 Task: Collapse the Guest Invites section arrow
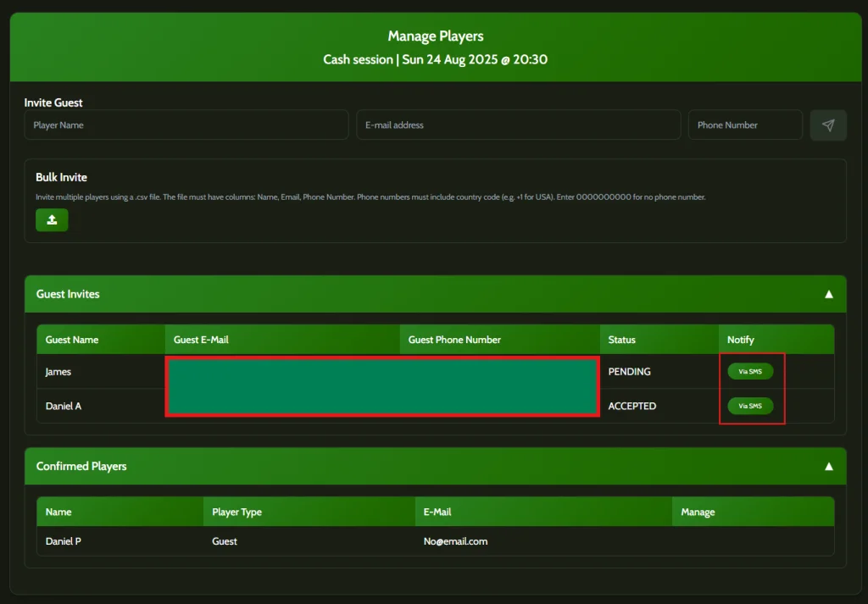click(x=828, y=295)
